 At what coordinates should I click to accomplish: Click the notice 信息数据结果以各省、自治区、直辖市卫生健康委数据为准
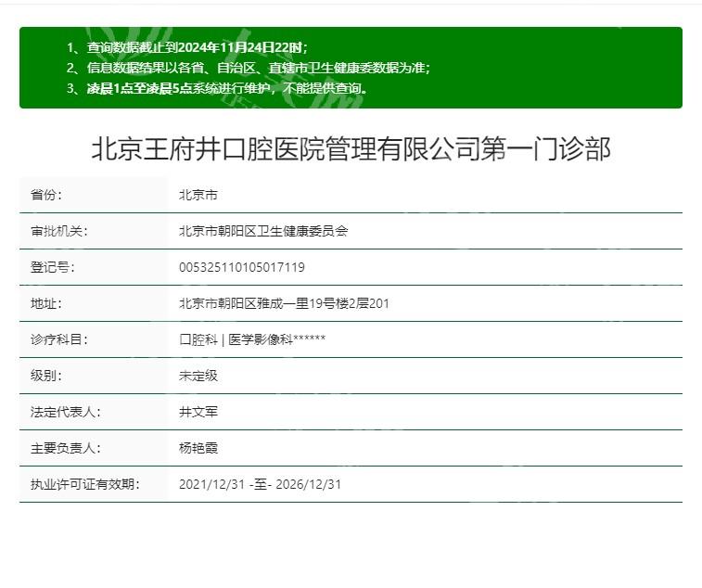pos(259,68)
